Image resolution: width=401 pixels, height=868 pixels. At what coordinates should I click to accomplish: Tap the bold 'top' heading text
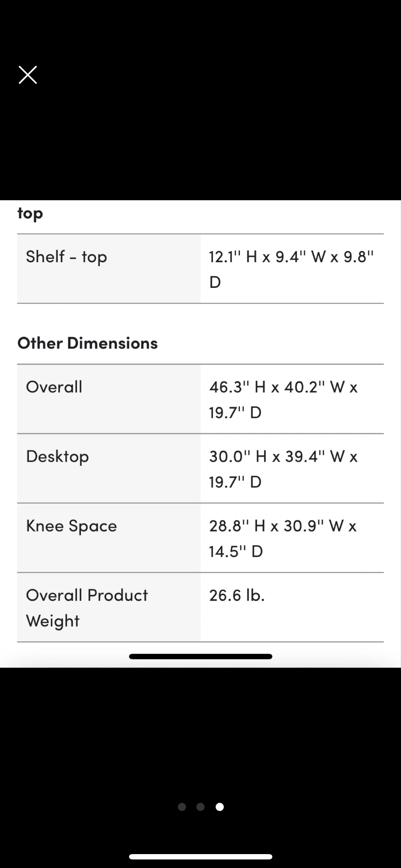30,214
